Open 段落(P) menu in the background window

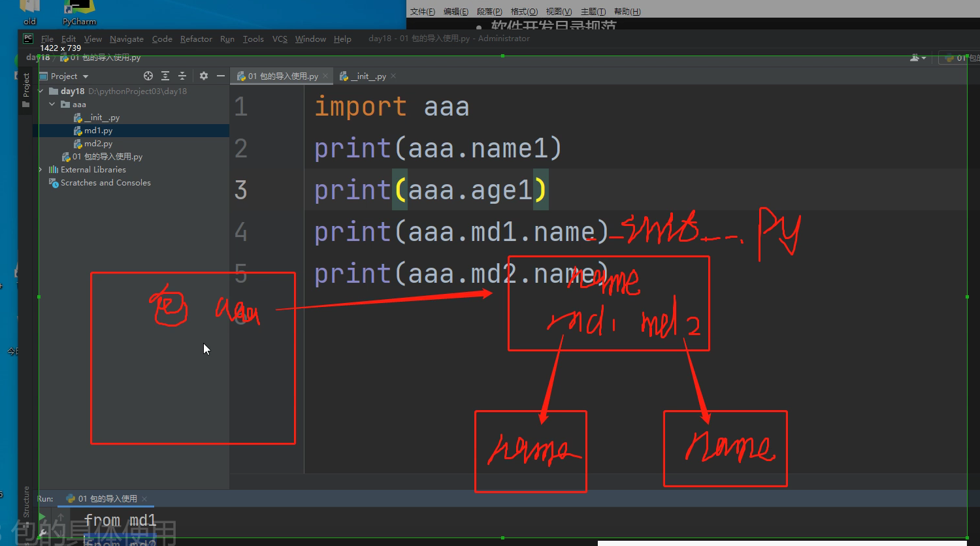click(489, 12)
